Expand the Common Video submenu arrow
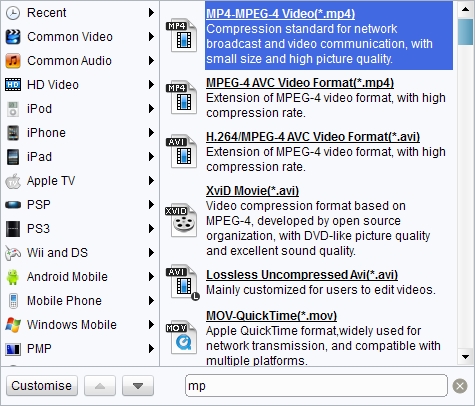475x406 pixels. (151, 37)
